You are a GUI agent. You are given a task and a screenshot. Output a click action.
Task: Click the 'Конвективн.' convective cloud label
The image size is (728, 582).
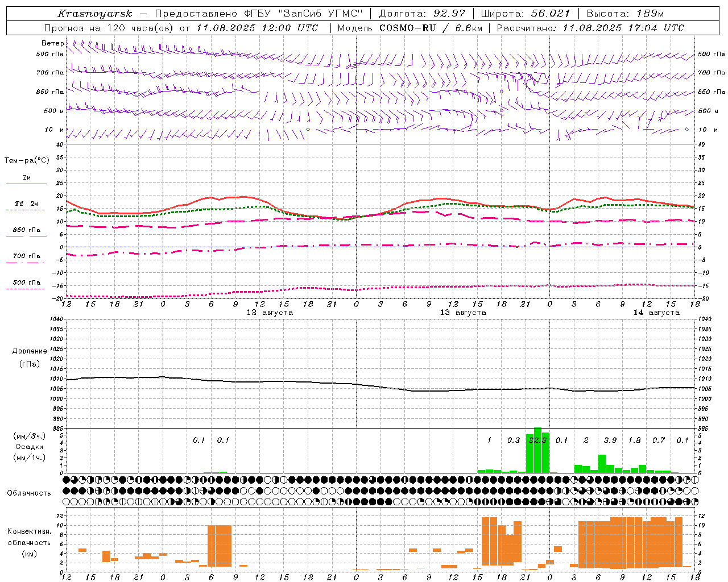[x=30, y=531]
